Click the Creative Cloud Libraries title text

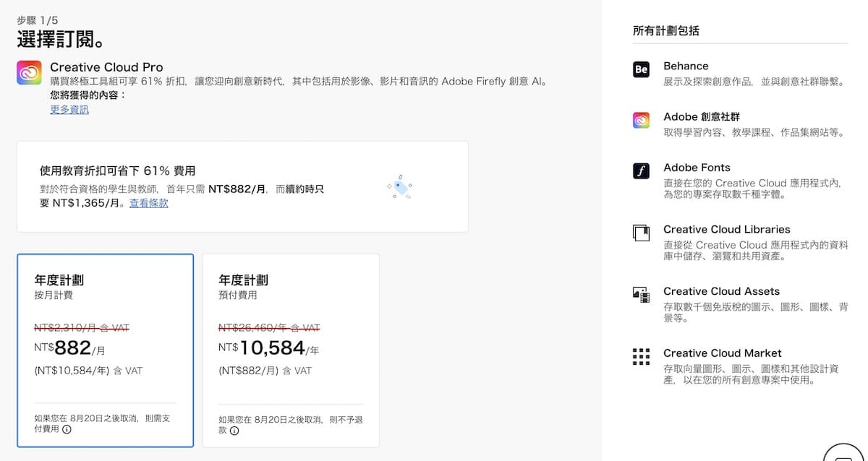pyautogui.click(x=727, y=229)
